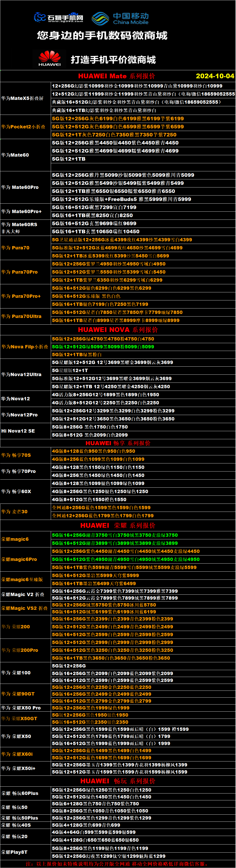The height and width of the screenshot is (868, 236).
Task: Select the 荣耀 畅玩40S model cell
Action: click(x=26, y=825)
